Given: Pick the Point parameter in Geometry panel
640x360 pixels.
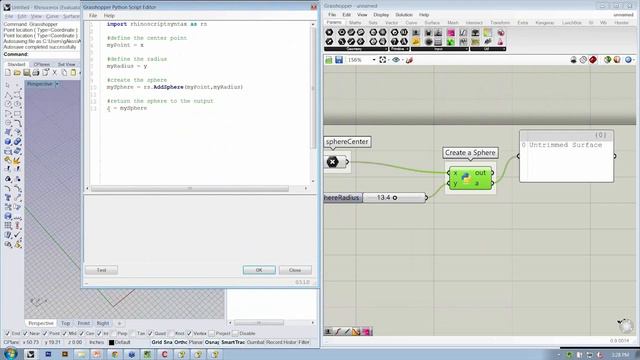Looking at the screenshot, I should [x=329, y=32].
